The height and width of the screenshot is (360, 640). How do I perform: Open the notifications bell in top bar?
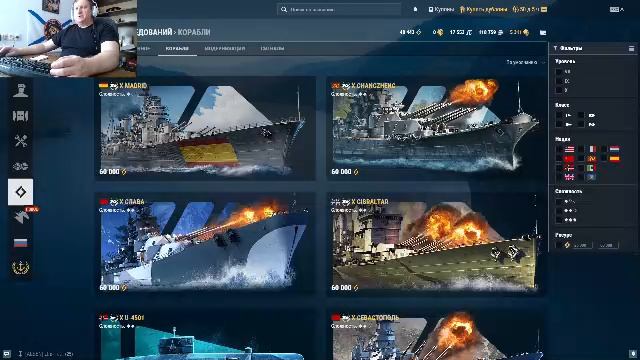coord(416,9)
